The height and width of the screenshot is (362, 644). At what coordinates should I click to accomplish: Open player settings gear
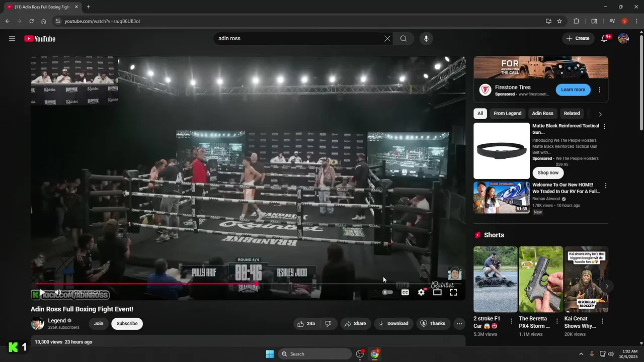click(422, 292)
